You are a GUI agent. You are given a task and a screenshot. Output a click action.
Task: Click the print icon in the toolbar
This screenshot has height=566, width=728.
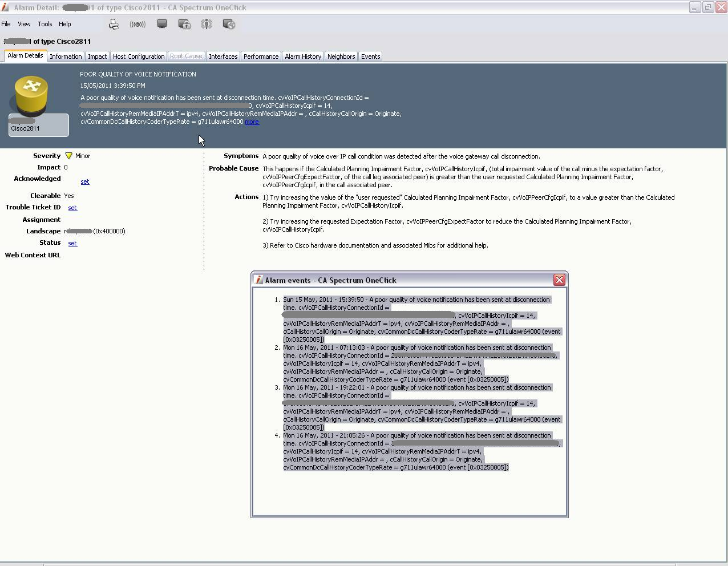[114, 24]
